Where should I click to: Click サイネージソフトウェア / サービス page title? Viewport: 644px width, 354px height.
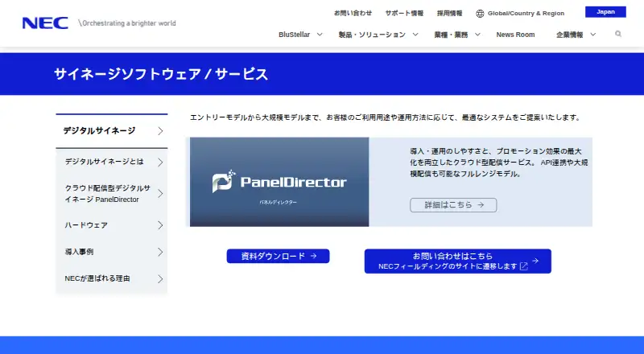coord(161,74)
